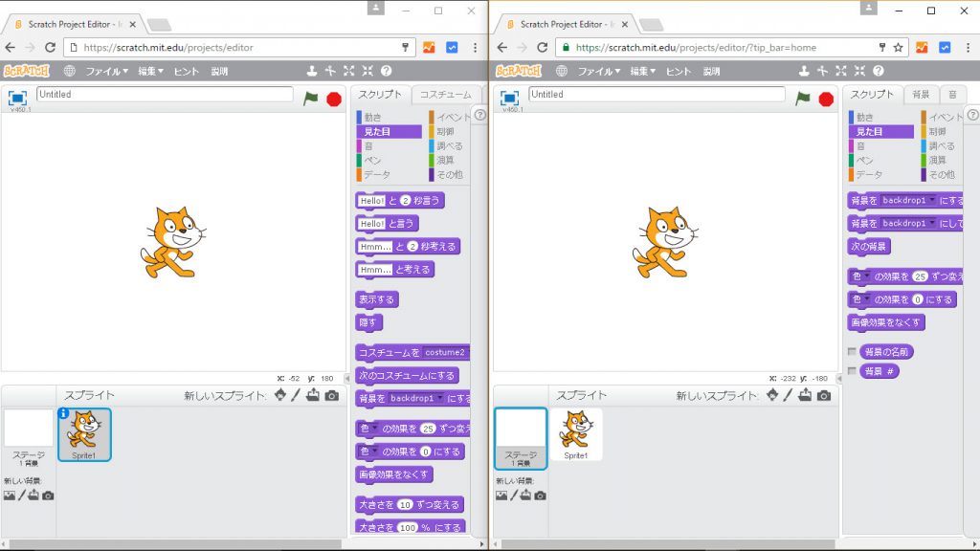980x551 pixels.
Task: Select 演算 block category in right window
Action: point(937,161)
